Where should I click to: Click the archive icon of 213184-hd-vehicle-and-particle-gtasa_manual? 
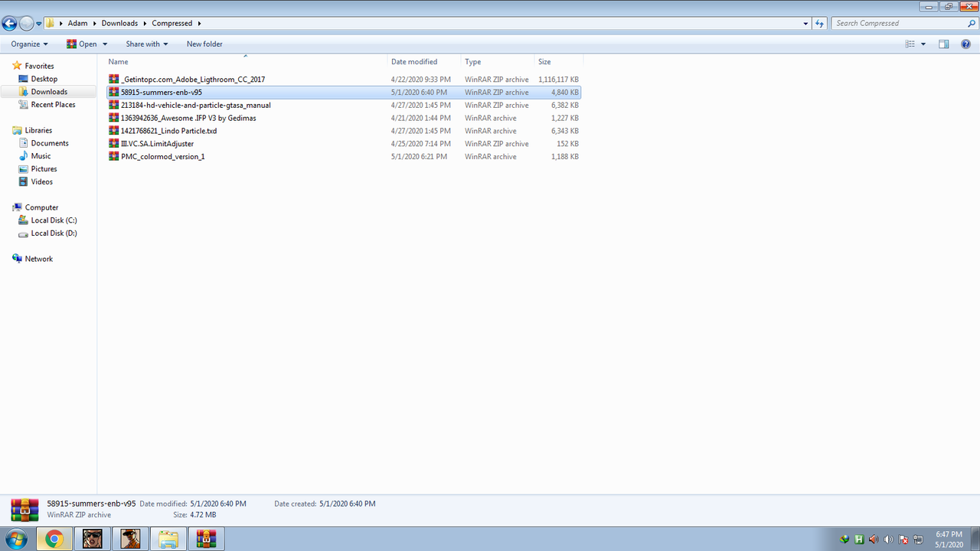pyautogui.click(x=114, y=105)
